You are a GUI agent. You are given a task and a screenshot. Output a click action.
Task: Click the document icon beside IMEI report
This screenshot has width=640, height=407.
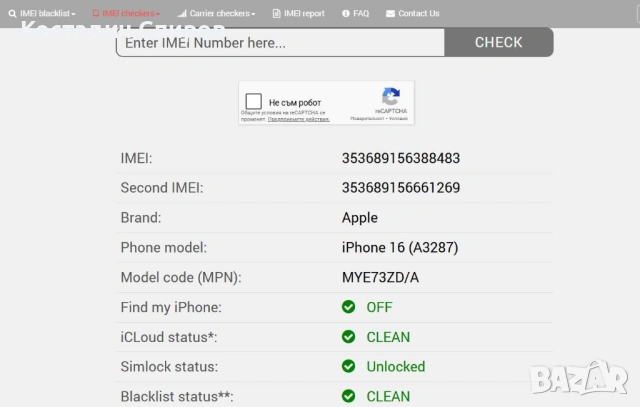[276, 13]
